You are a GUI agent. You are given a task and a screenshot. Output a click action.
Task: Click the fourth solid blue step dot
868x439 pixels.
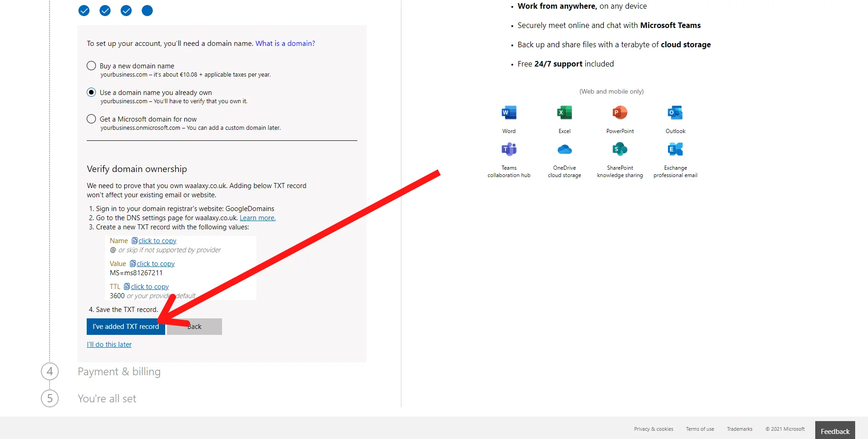point(147,11)
